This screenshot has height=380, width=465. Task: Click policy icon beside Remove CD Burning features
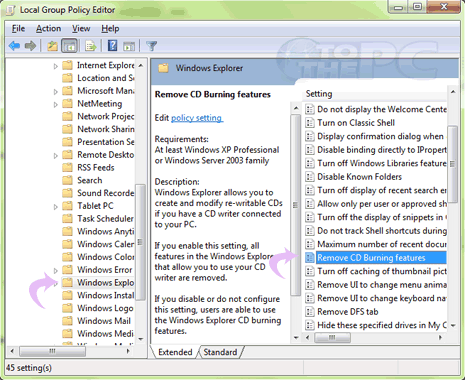click(310, 258)
